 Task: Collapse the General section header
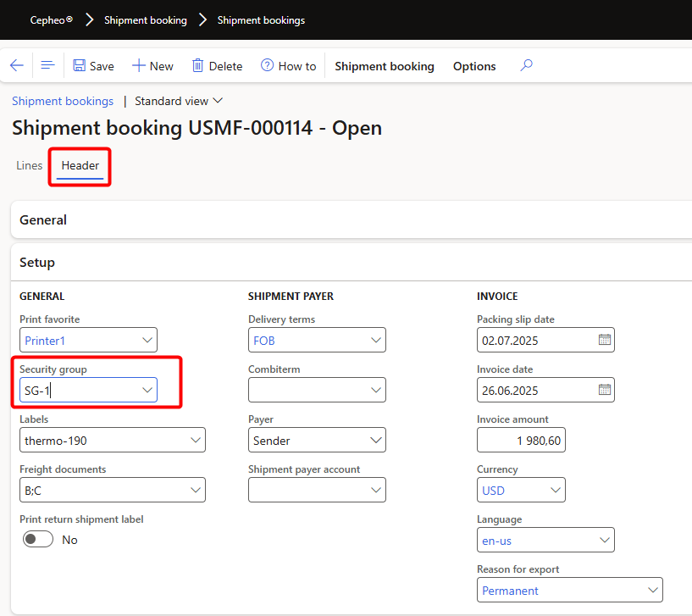point(43,219)
